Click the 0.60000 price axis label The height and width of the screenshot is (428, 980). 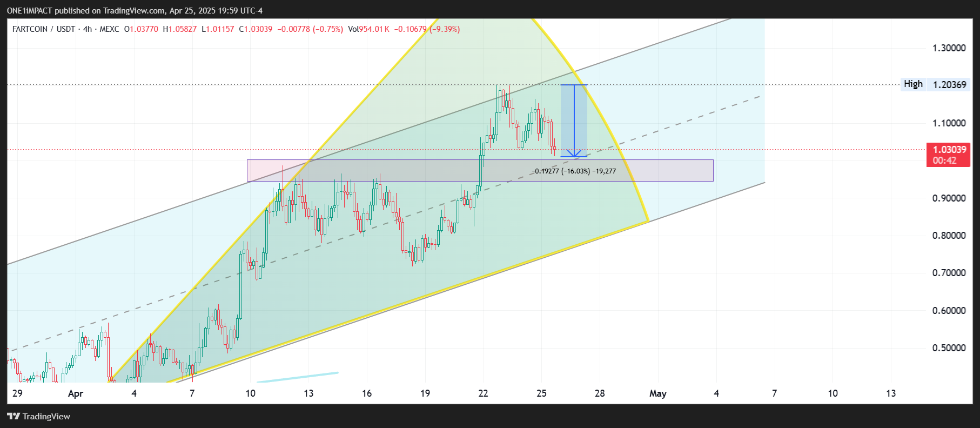click(949, 311)
